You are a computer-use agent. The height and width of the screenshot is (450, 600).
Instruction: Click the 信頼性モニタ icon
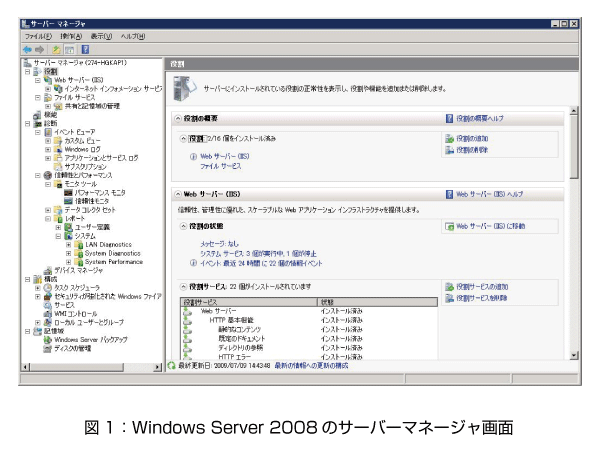68,201
